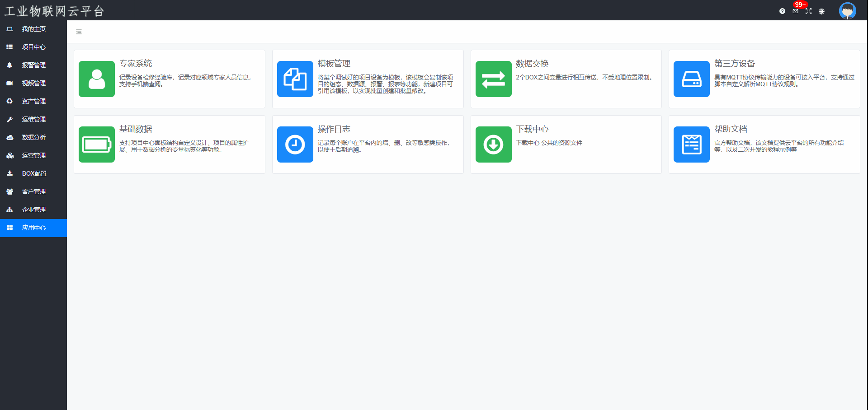Collapse the sidebar with the menu fold icon
The height and width of the screenshot is (410, 868).
coord(79,32)
